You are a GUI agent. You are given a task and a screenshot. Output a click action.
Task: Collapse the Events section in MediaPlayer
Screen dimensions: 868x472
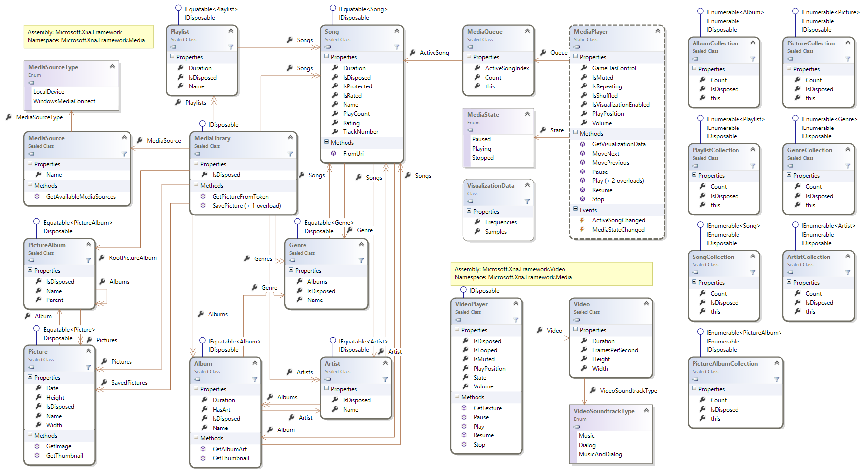click(576, 210)
